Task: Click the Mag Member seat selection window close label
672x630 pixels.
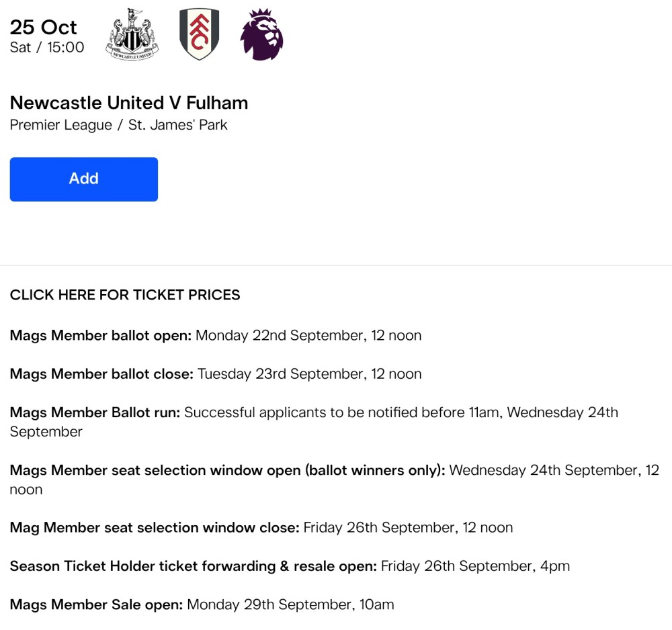Action: 155,528
